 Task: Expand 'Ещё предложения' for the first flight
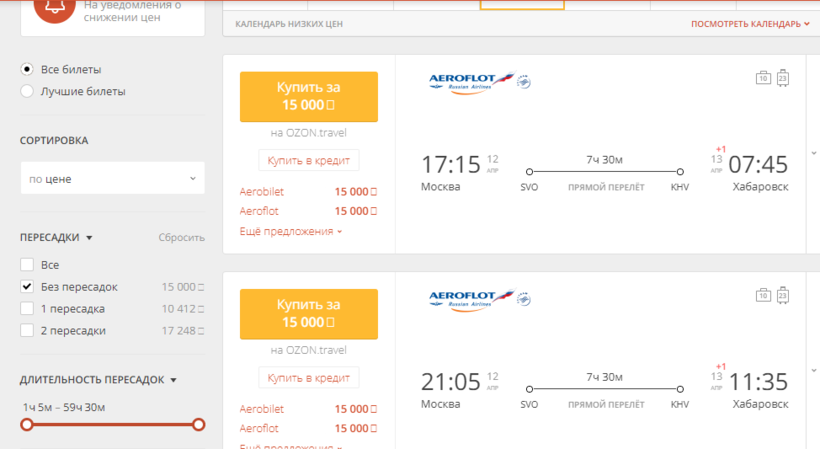point(291,232)
